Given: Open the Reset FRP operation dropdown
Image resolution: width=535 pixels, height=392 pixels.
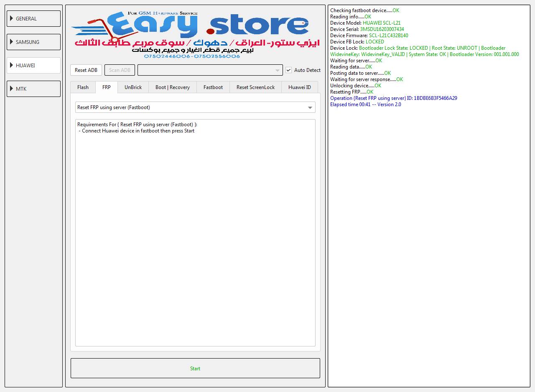Looking at the screenshot, I should tap(195, 107).
